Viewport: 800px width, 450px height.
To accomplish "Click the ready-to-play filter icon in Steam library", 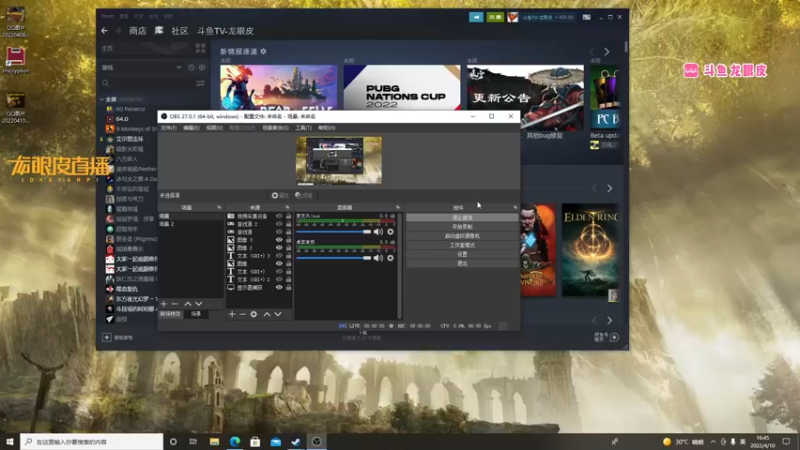I will click(202, 67).
